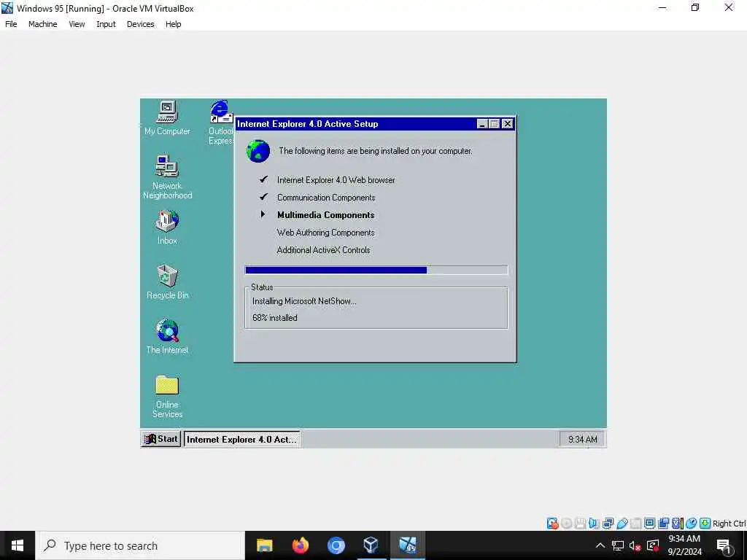
Task: Click the checkmark beside Communication Components
Action: coord(263,197)
